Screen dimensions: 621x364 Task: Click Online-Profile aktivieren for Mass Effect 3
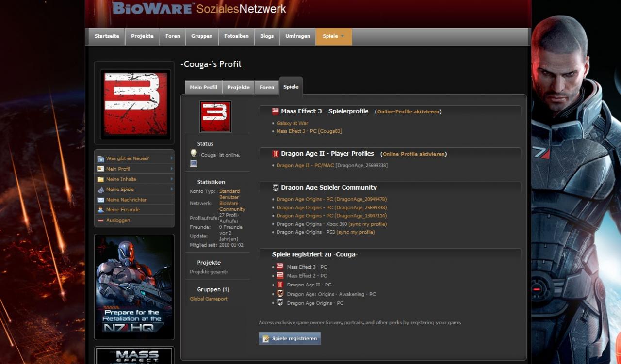pos(408,111)
